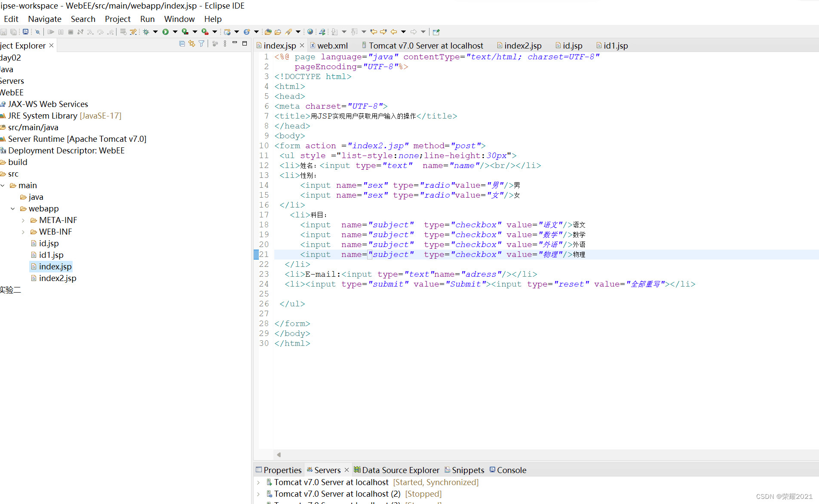819x504 pixels.
Task: Collapse the webapp folder node
Action: pos(13,209)
